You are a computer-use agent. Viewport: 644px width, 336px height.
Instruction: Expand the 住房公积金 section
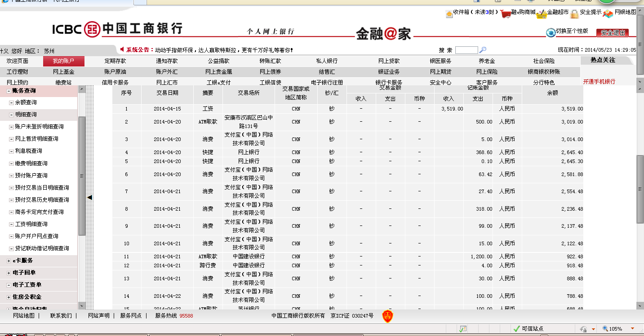pyautogui.click(x=9, y=297)
